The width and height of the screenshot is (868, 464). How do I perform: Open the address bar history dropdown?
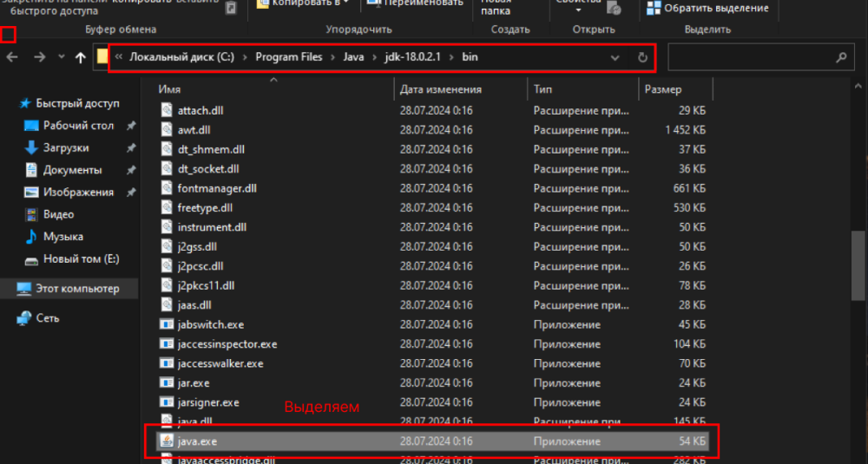615,57
